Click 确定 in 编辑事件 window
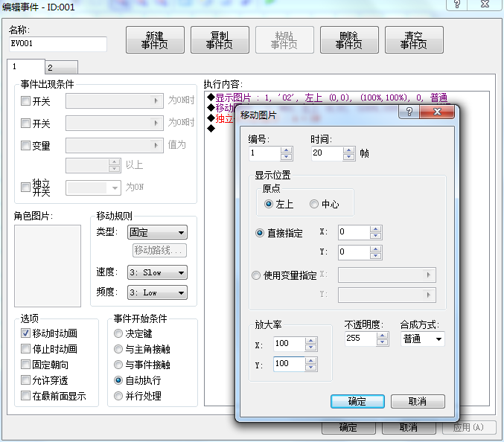Image resolution: width=504 pixels, height=442 pixels. tap(348, 428)
